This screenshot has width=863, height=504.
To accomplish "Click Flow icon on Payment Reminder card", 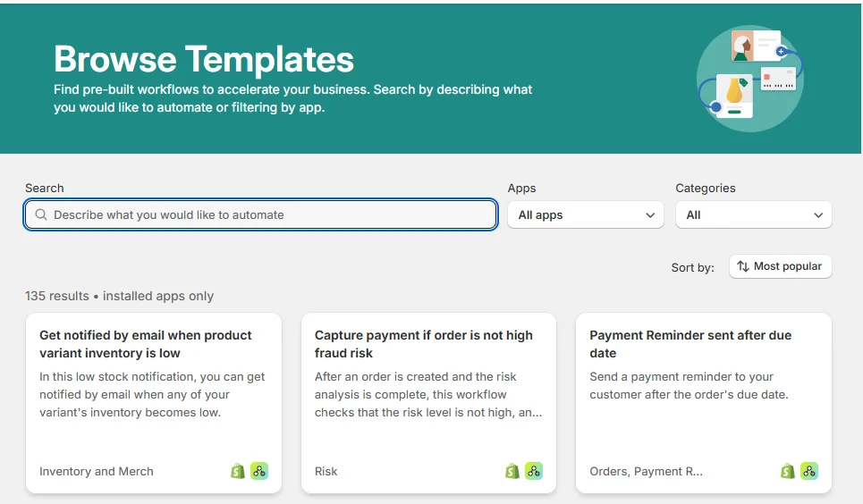I will click(809, 471).
